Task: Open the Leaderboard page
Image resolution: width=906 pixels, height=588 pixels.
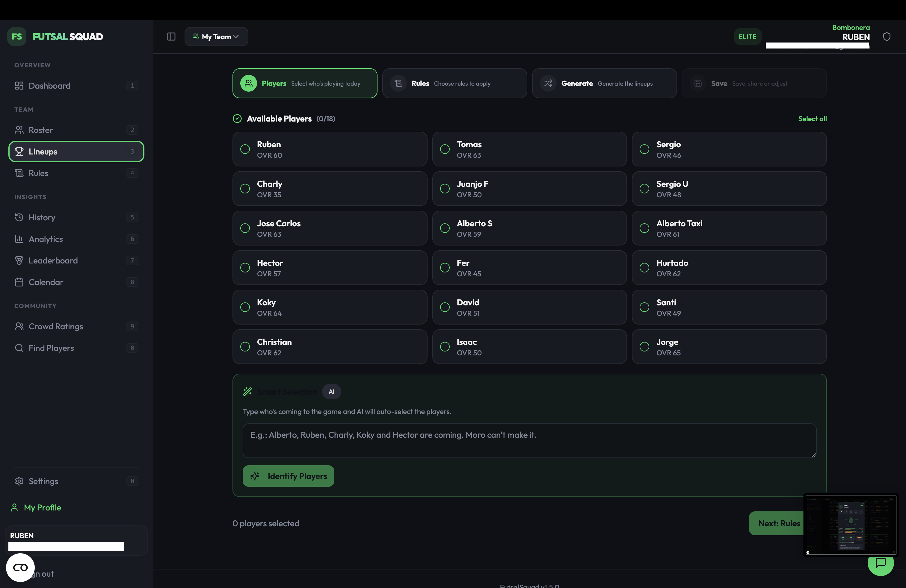Action: (76, 260)
